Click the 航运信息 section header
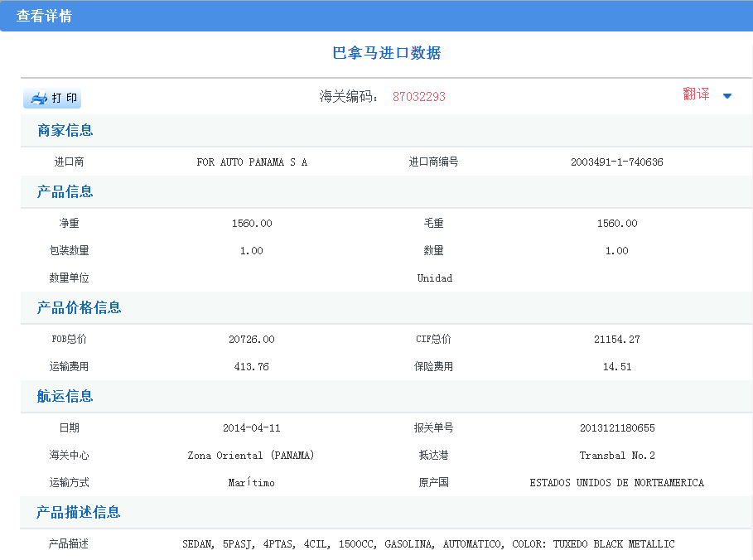Screen dimensions: 753x560 pos(65,397)
